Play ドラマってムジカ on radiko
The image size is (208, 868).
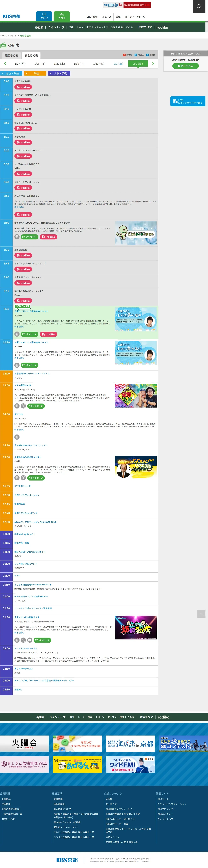click(x=23, y=115)
